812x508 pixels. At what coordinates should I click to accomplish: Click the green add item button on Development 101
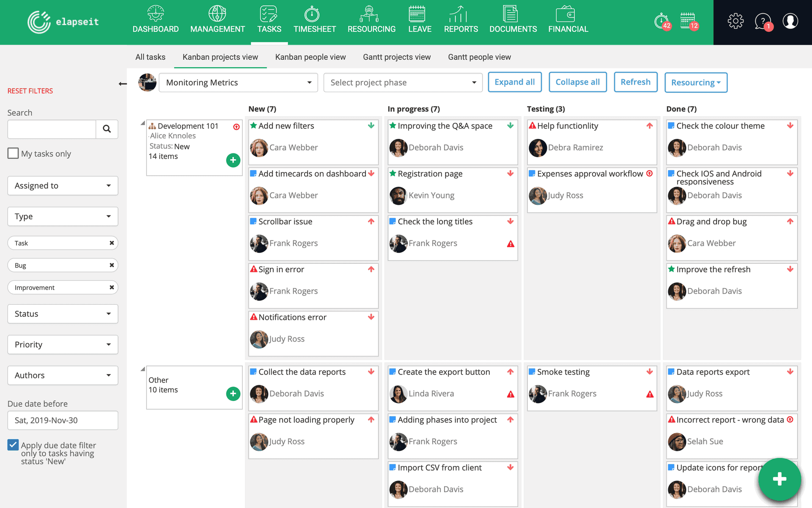[x=232, y=159]
